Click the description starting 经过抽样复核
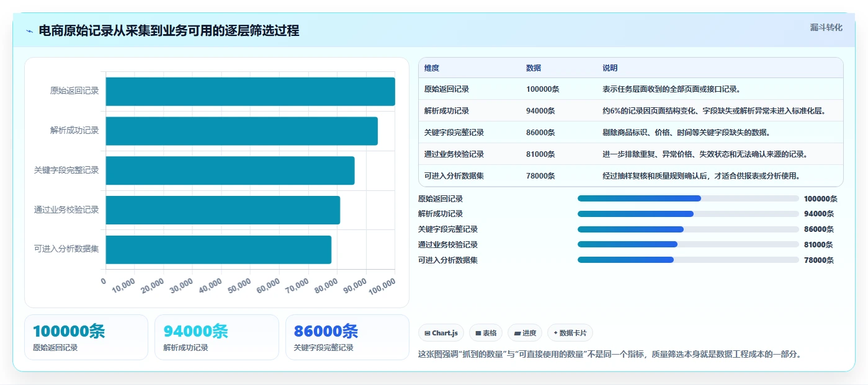 click(x=701, y=175)
